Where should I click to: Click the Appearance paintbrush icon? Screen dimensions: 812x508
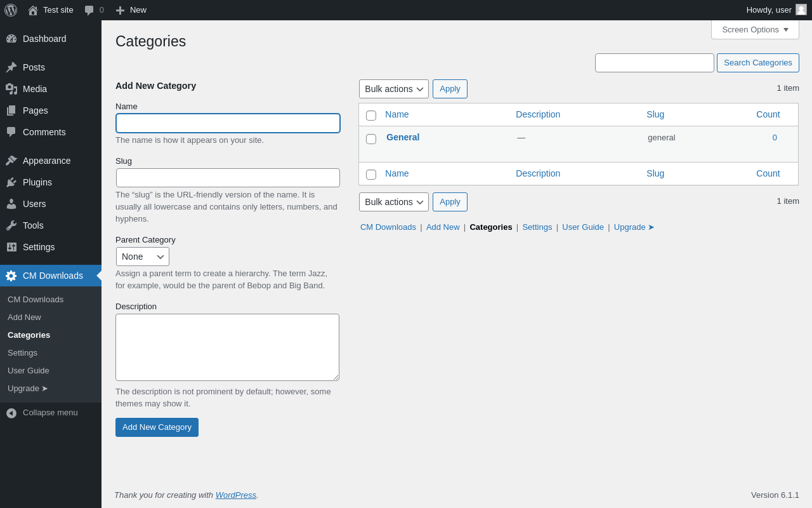[11, 161]
